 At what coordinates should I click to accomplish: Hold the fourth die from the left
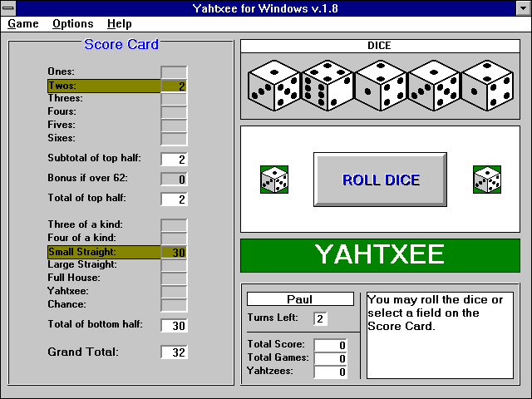tap(433, 86)
